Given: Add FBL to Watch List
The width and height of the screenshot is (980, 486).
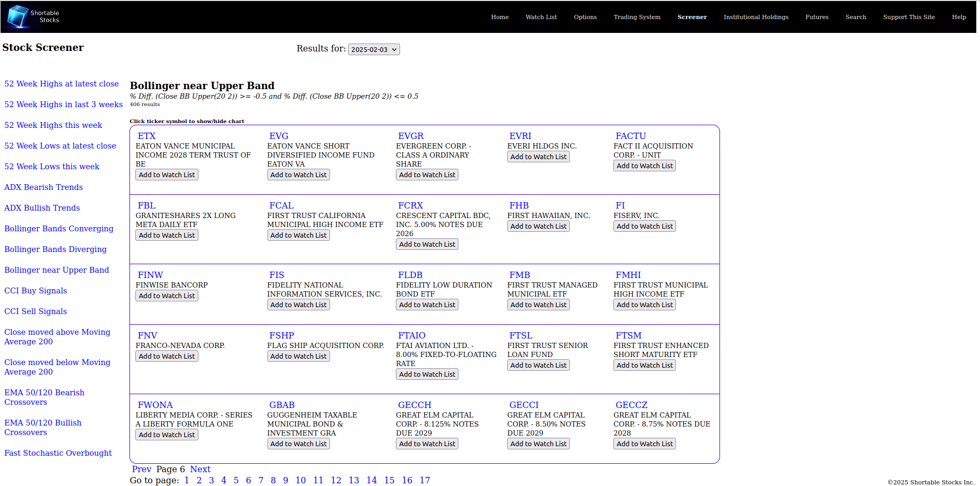Looking at the screenshot, I should pos(167,235).
